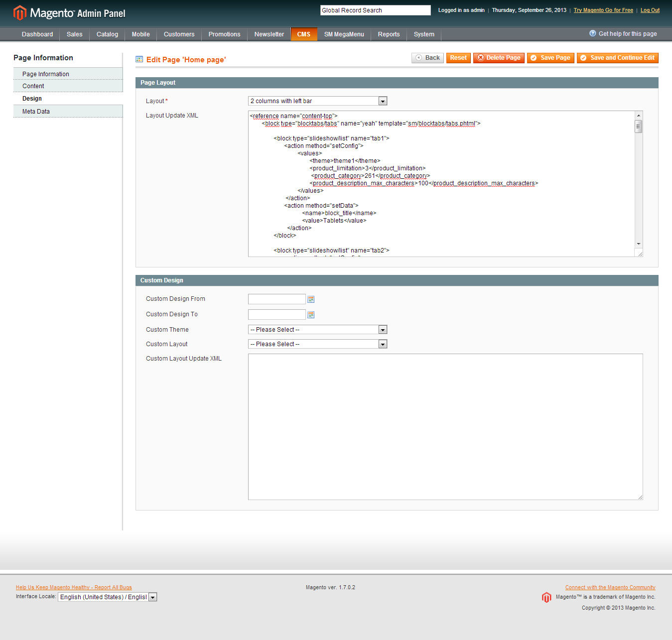Click the Magento logo icon in header
The image size is (672, 640).
[x=20, y=13]
